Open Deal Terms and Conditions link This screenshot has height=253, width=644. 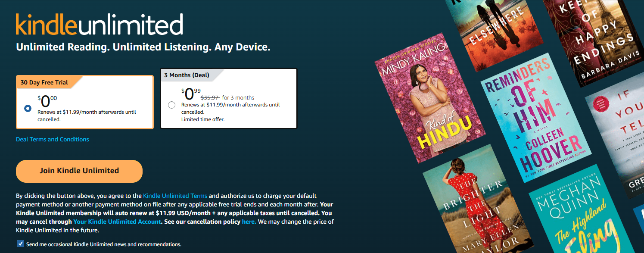pyautogui.click(x=53, y=139)
